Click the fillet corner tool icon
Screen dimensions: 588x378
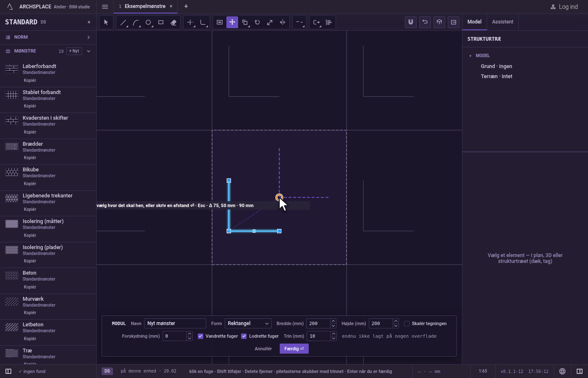(x=203, y=22)
